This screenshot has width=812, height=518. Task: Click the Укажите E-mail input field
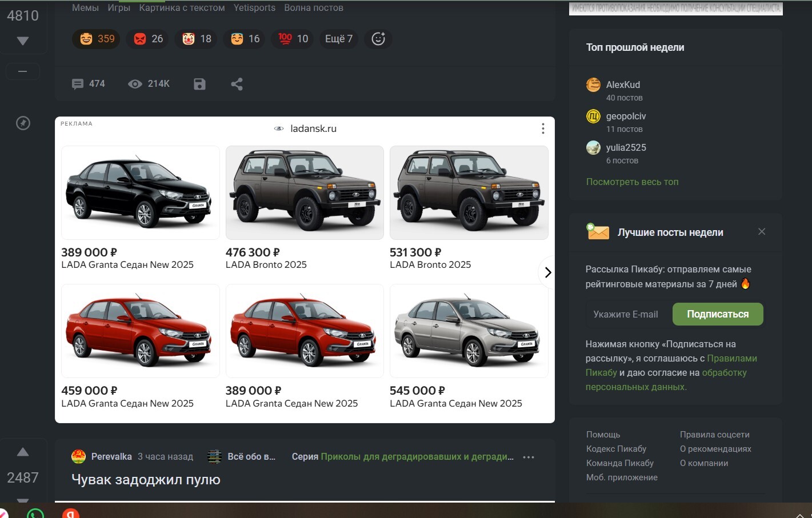pyautogui.click(x=627, y=314)
